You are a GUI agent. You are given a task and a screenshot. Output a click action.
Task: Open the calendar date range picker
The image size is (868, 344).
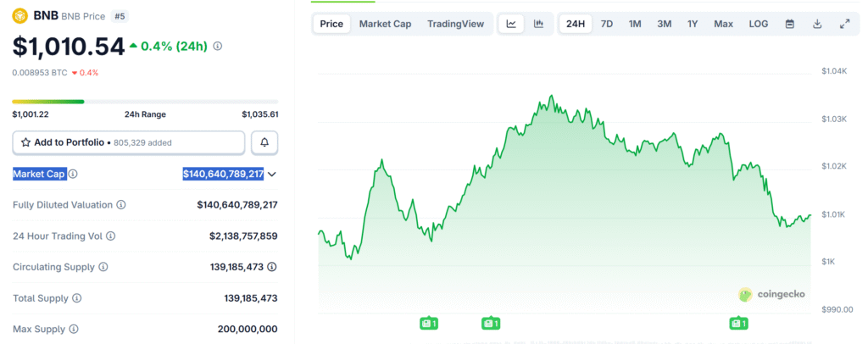(x=790, y=24)
